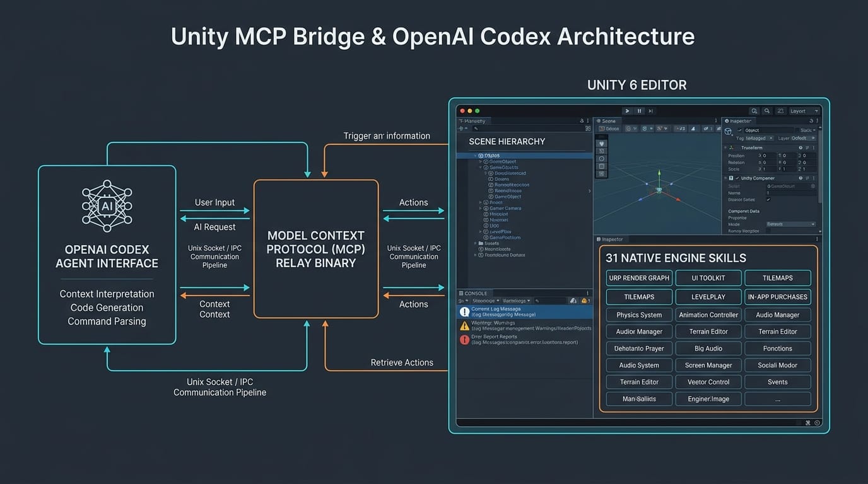This screenshot has width=868, height=484.
Task: Toggle the Hierarchy panel lock icon
Action: click(582, 121)
